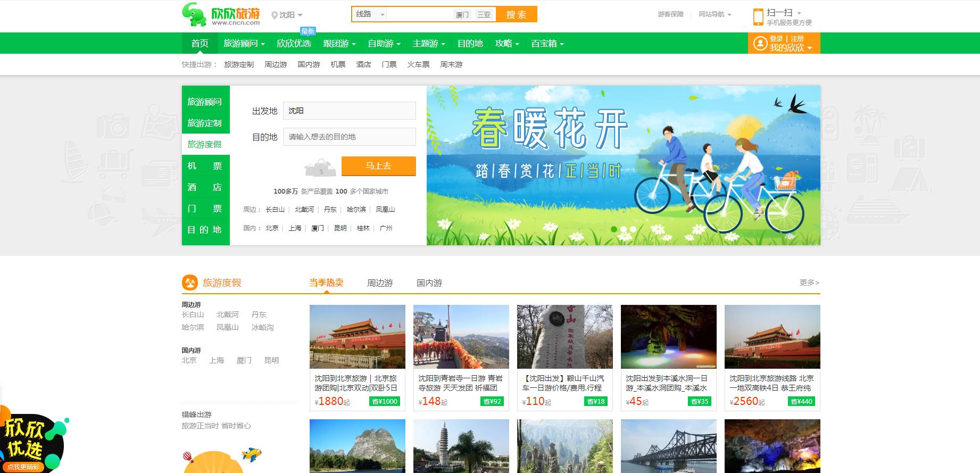Click 广州 in the search panel 国内 row
This screenshot has height=473, width=980.
tap(386, 228)
